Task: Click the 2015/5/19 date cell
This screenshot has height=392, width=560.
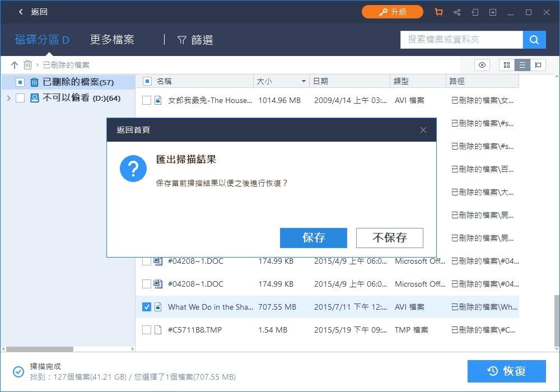Action: tap(351, 330)
